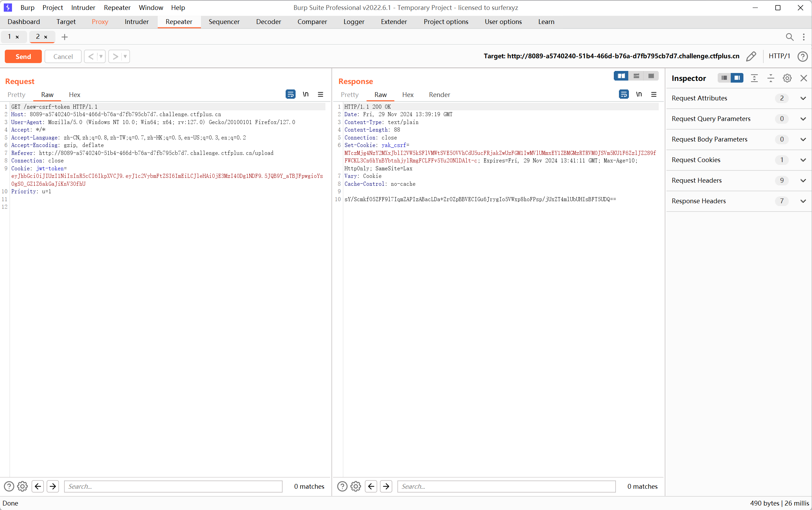
Task: Open Request search settings gear
Action: coord(22,486)
